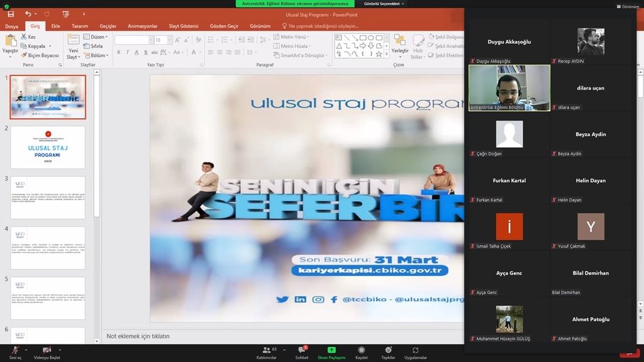Select slide 2 thumbnail Ulusal Staj Programı
Viewport: 644px width, 362px height.
[48, 147]
